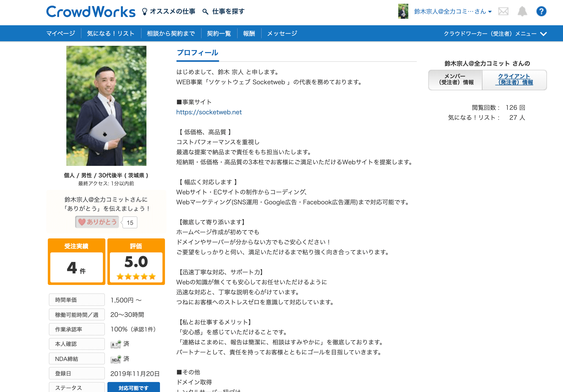Screen dimensions: 563x392
Task: Click the 20〜30時間 value
Action: coord(127,315)
